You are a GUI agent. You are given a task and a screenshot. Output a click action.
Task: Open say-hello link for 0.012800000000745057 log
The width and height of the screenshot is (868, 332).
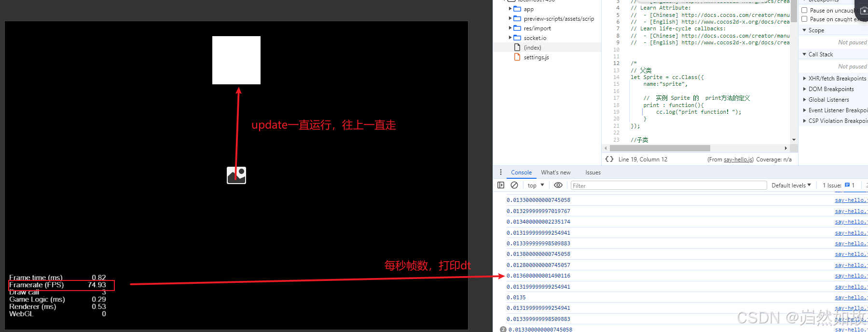(x=851, y=265)
